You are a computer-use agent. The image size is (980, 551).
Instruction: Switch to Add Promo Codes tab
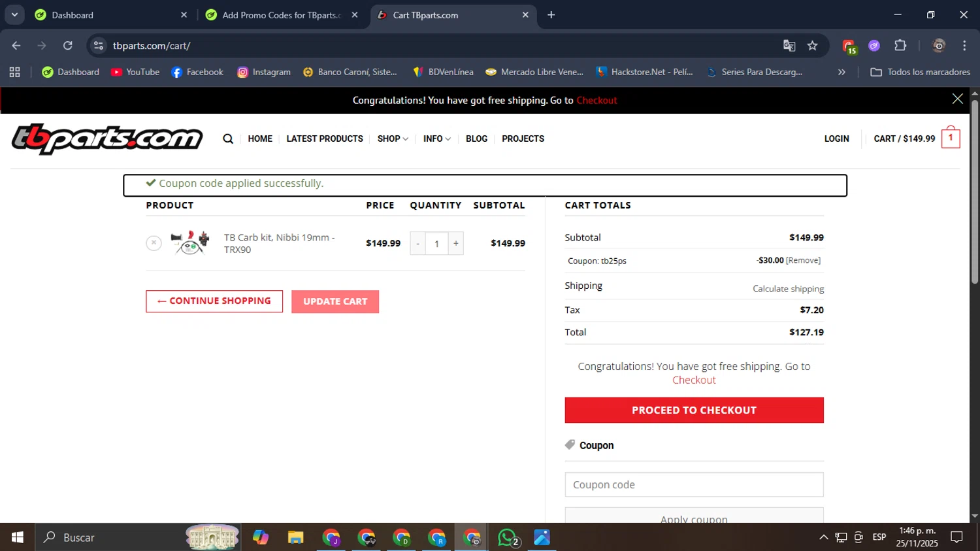pos(281,15)
